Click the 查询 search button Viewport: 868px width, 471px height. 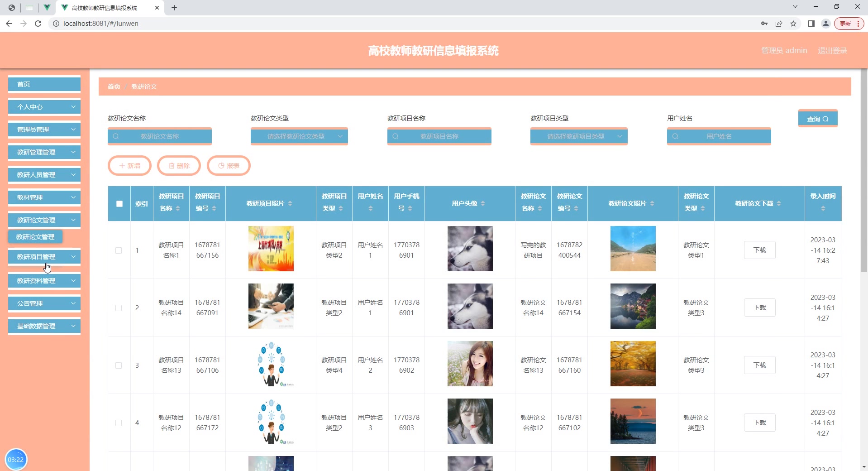818,119
